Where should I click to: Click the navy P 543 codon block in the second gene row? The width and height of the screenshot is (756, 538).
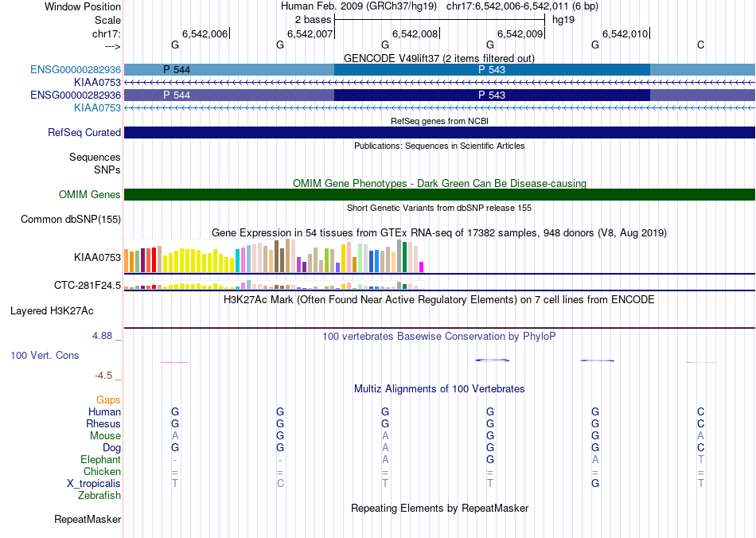click(492, 95)
